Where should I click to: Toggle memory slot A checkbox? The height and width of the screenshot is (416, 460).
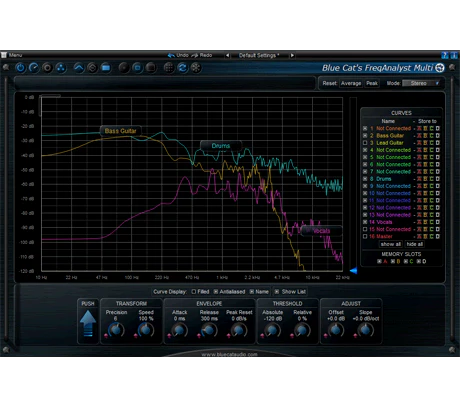pyautogui.click(x=379, y=262)
